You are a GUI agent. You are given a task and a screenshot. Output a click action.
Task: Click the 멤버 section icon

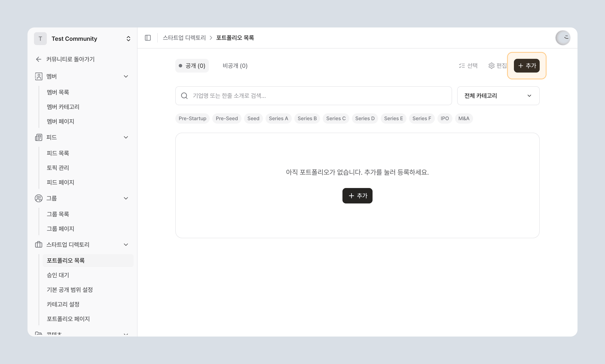tap(38, 76)
